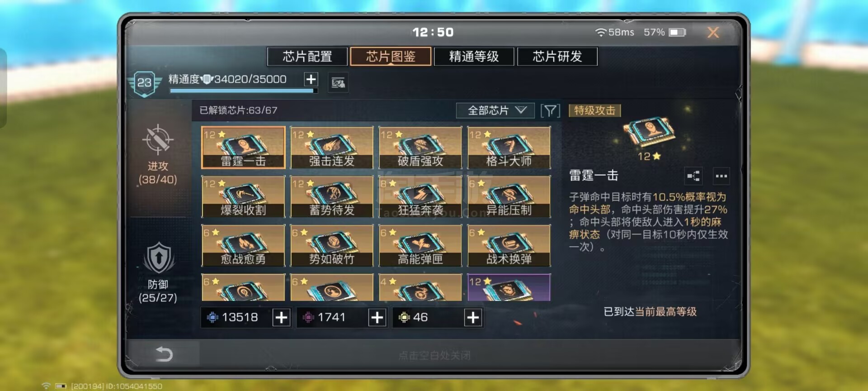This screenshot has height=391, width=868.
Task: Select the 防御 defense shield category icon
Action: [159, 258]
